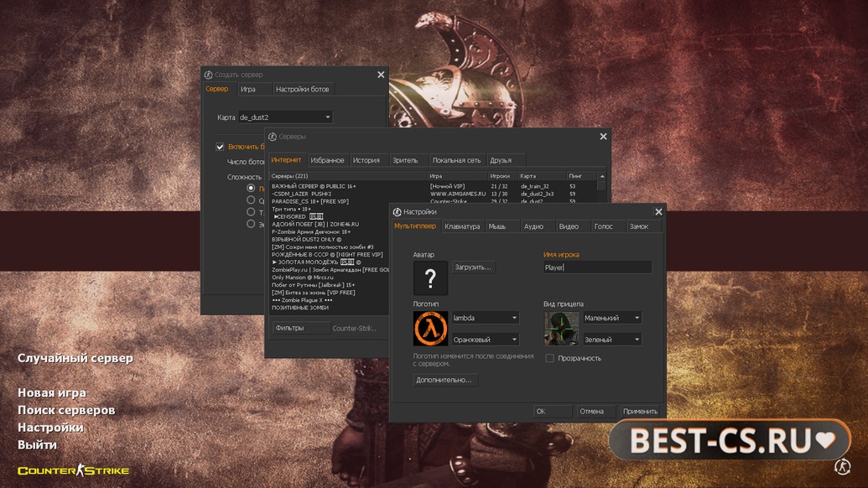Click the Загрузить avatar button

[473, 267]
